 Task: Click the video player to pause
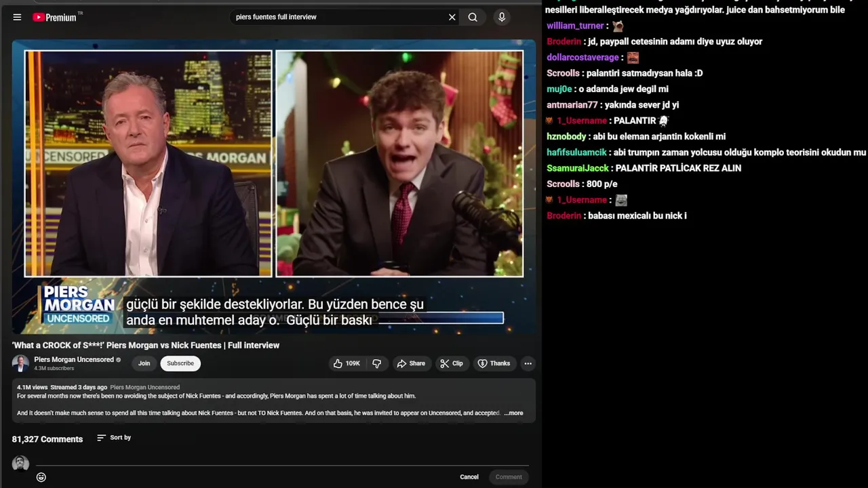click(x=273, y=186)
